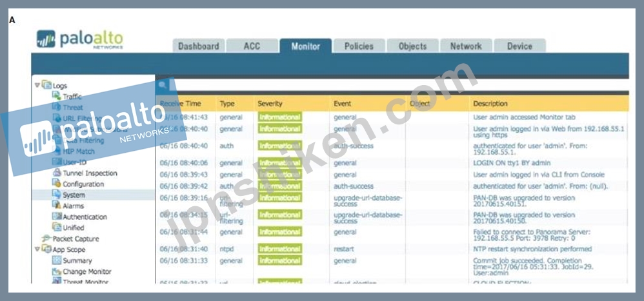
Task: Open Change Monitor report
Action: coord(87,271)
